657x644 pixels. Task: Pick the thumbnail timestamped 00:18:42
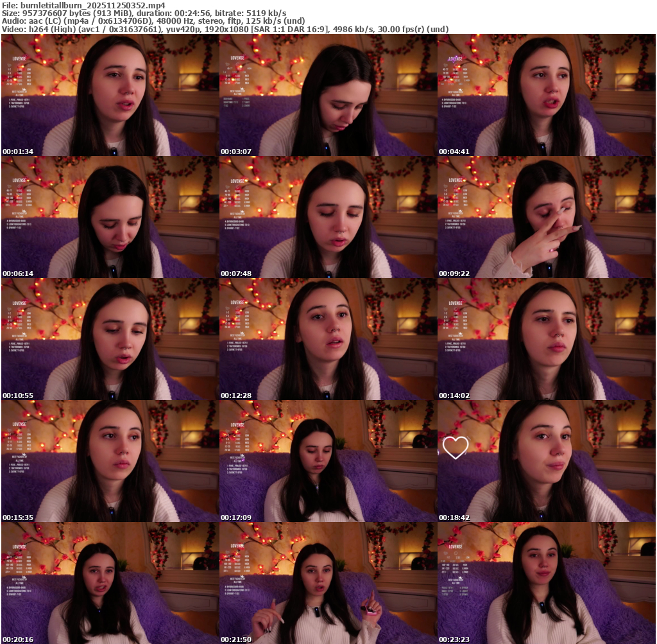click(547, 461)
